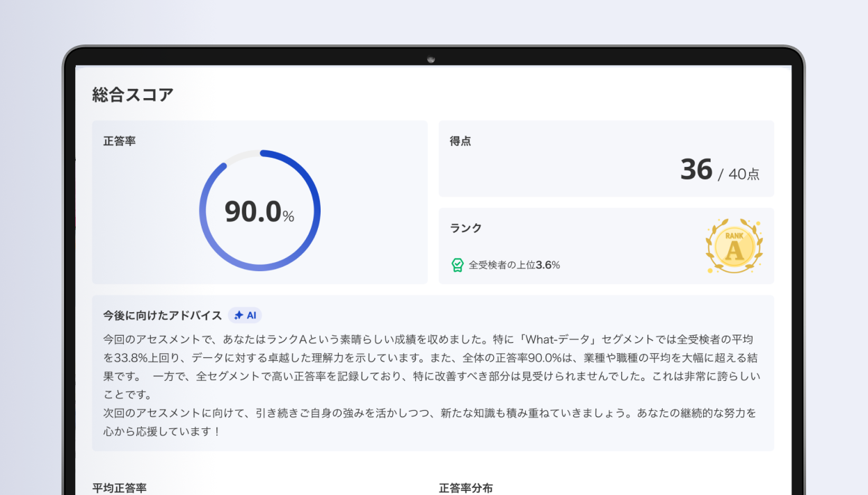Click the 得点 score card

pos(606,159)
